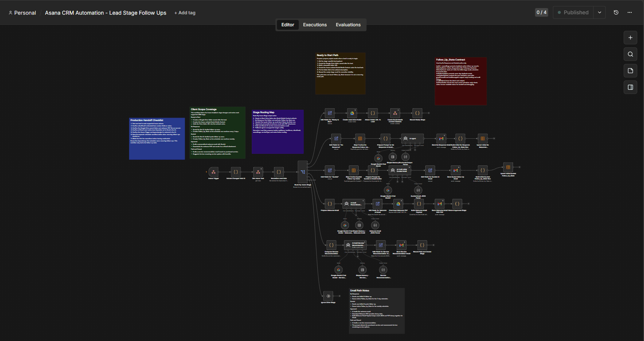Viewport: 644px width, 341px height.
Task: Open the 0/4 counter badge
Action: 542,12
